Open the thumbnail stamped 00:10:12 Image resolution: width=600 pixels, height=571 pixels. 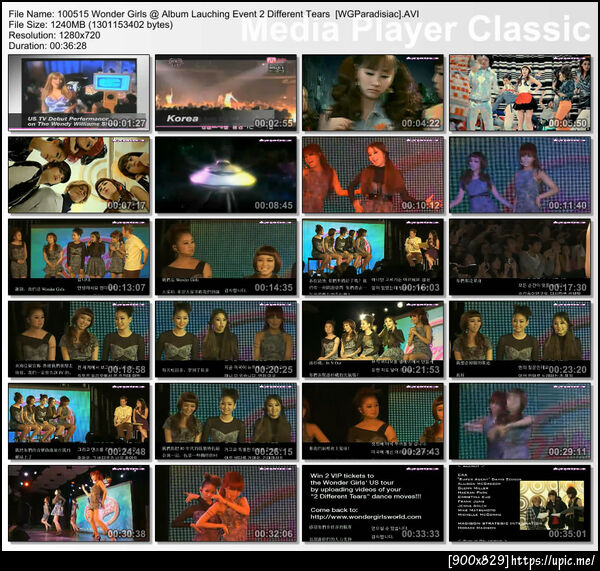[373, 175]
